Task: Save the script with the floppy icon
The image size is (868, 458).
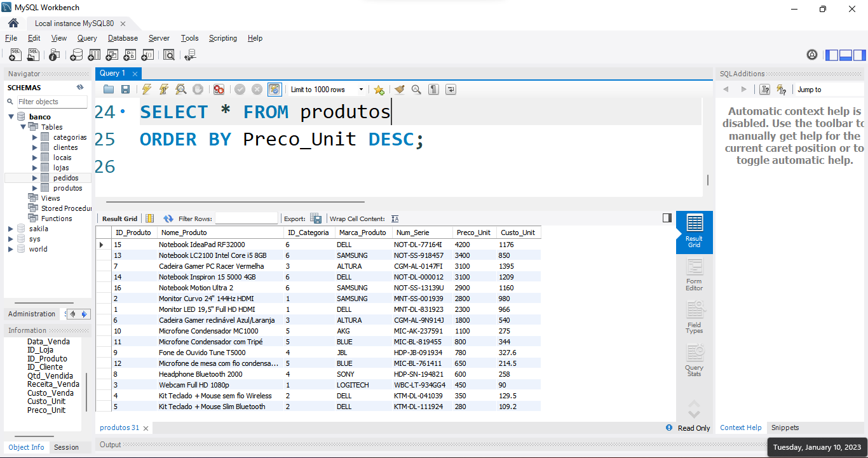Action: click(x=125, y=90)
